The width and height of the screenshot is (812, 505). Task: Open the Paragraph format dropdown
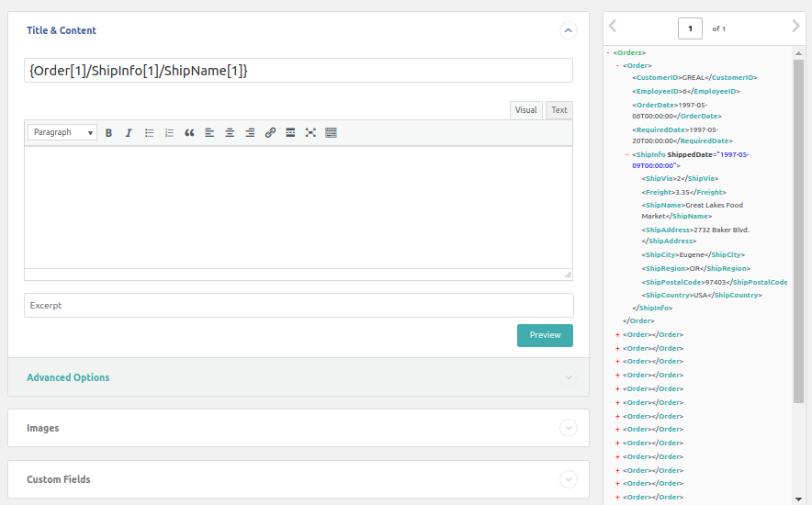tap(62, 132)
